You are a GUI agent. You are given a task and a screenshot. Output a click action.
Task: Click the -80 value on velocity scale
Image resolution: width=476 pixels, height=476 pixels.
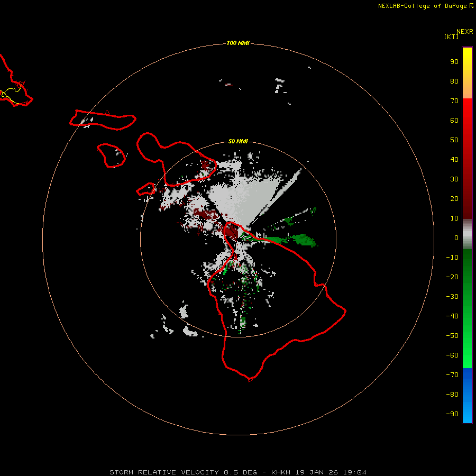coord(452,395)
